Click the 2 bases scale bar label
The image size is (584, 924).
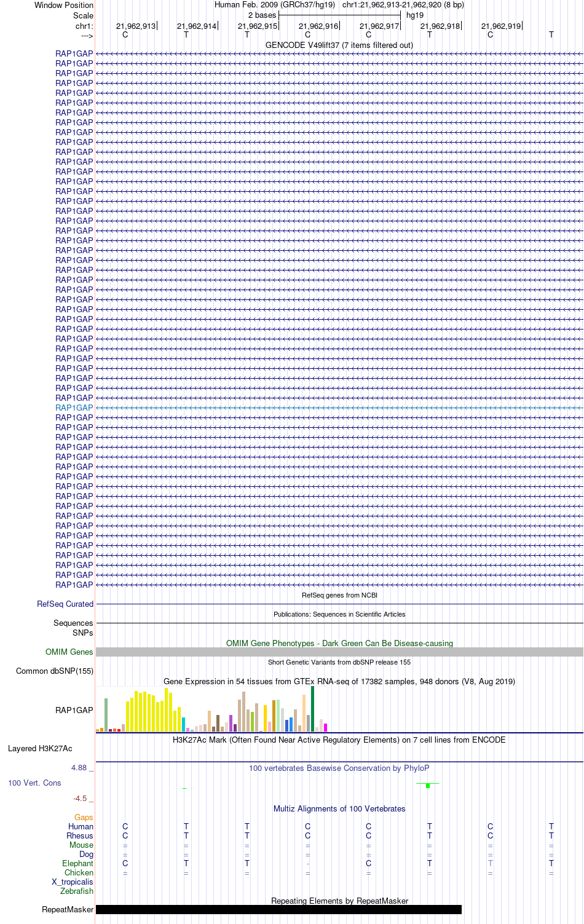(x=262, y=15)
